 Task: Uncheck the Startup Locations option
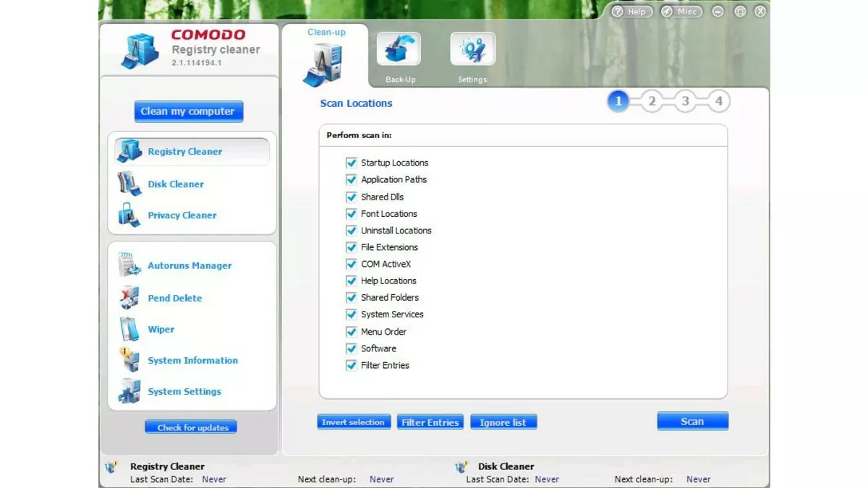(352, 163)
